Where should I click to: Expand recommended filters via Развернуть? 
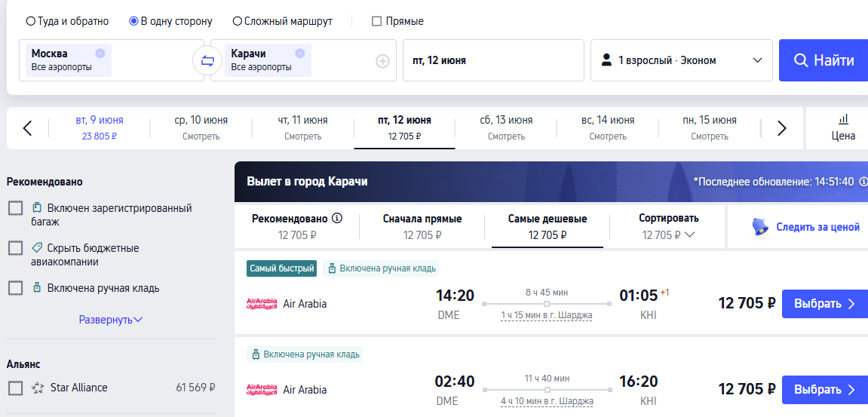pyautogui.click(x=111, y=320)
